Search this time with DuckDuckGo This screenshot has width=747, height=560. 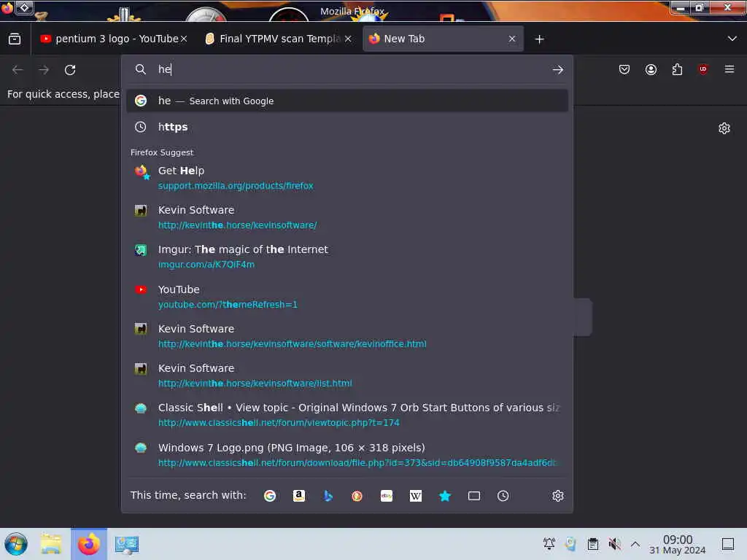357,496
